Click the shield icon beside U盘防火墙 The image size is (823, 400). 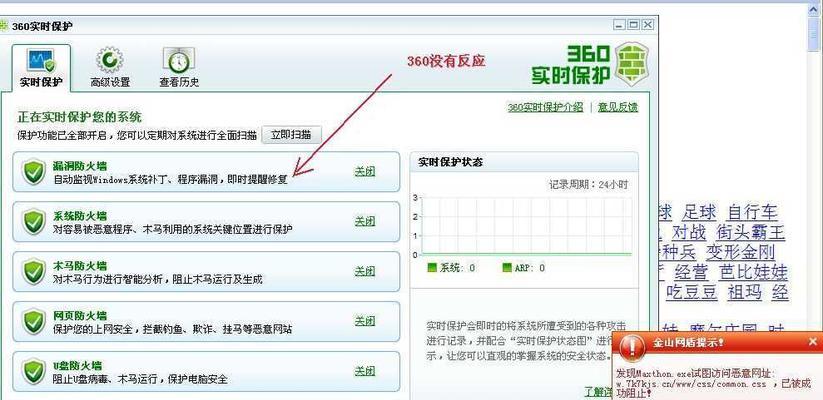[34, 371]
